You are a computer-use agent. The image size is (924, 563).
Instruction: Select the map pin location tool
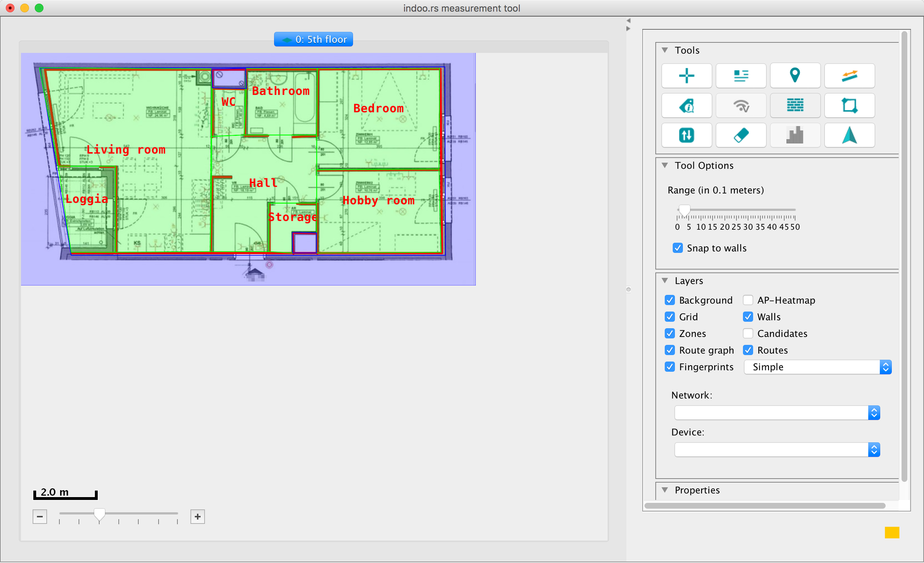(x=795, y=76)
